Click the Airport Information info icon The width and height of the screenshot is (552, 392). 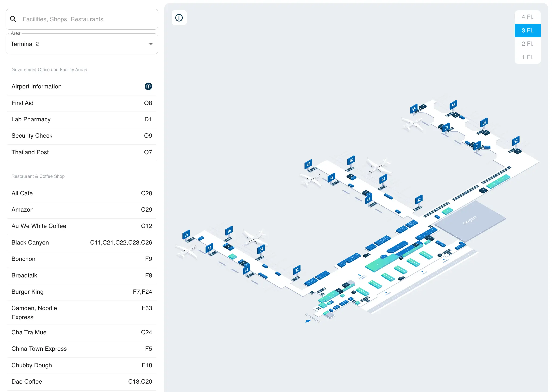[148, 86]
